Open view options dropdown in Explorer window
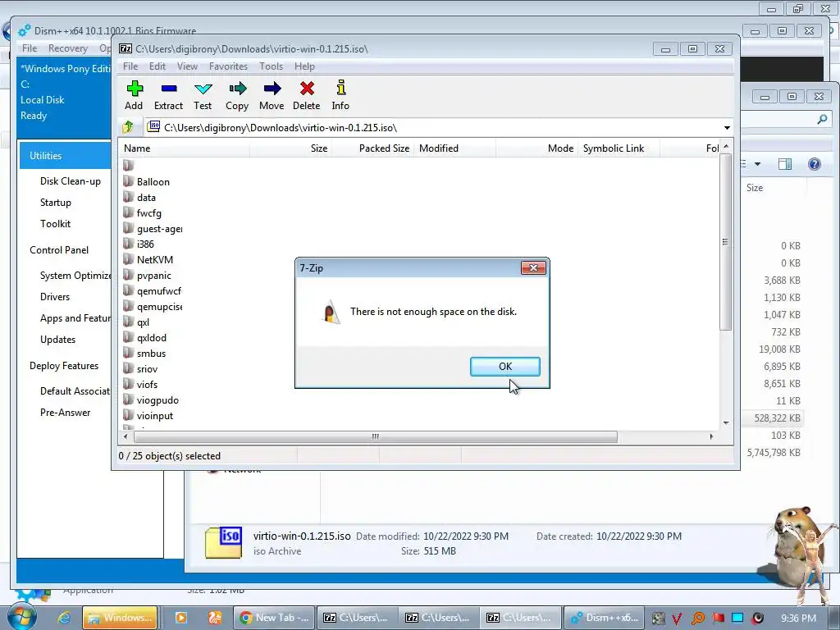840x630 pixels. (x=757, y=164)
